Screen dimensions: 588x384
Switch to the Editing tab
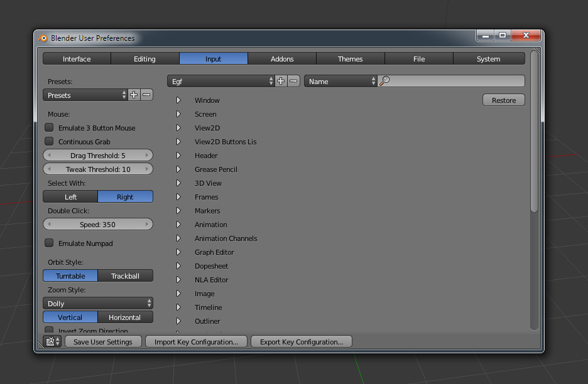(x=144, y=59)
